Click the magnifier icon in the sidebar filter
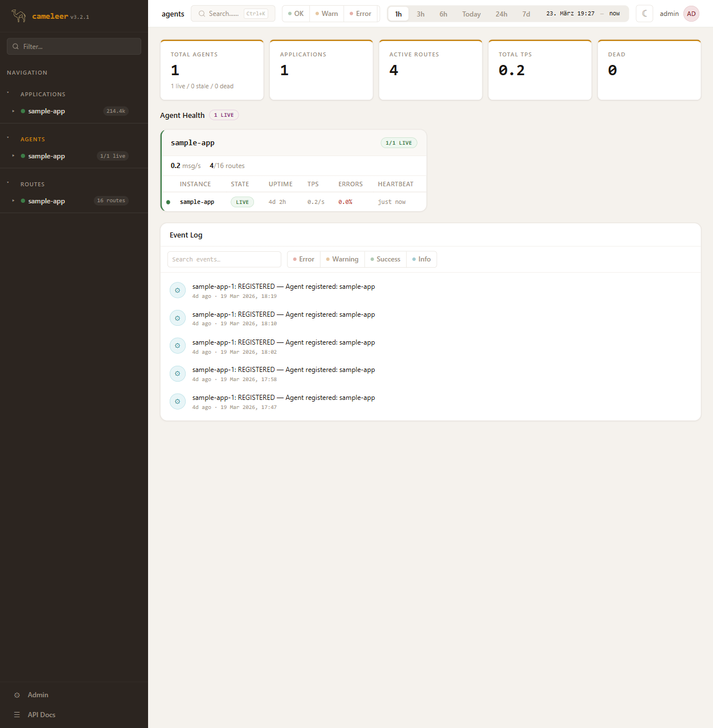This screenshot has height=728, width=713. point(15,47)
